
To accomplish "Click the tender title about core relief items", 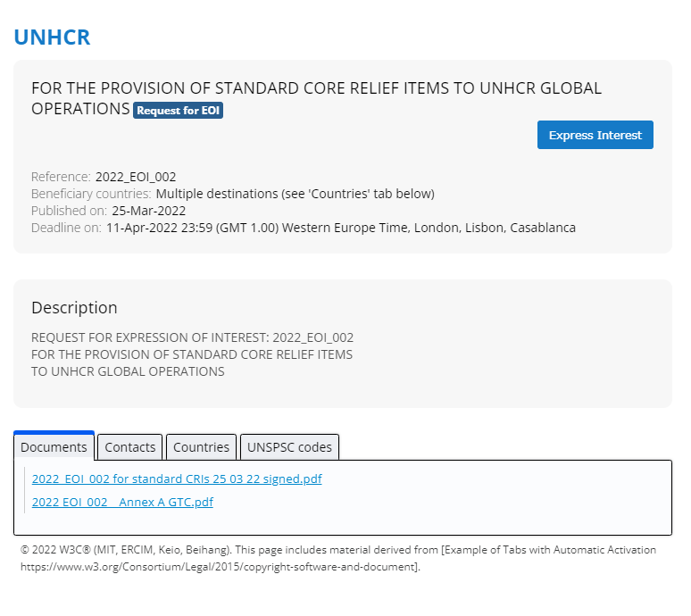I will (316, 89).
